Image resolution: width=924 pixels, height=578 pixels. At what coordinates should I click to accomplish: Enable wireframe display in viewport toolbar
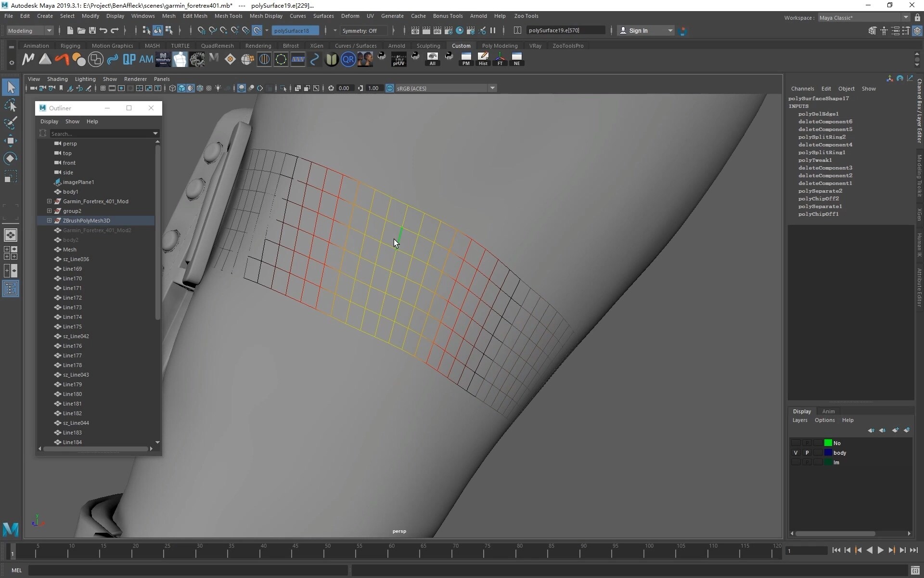[x=172, y=88]
